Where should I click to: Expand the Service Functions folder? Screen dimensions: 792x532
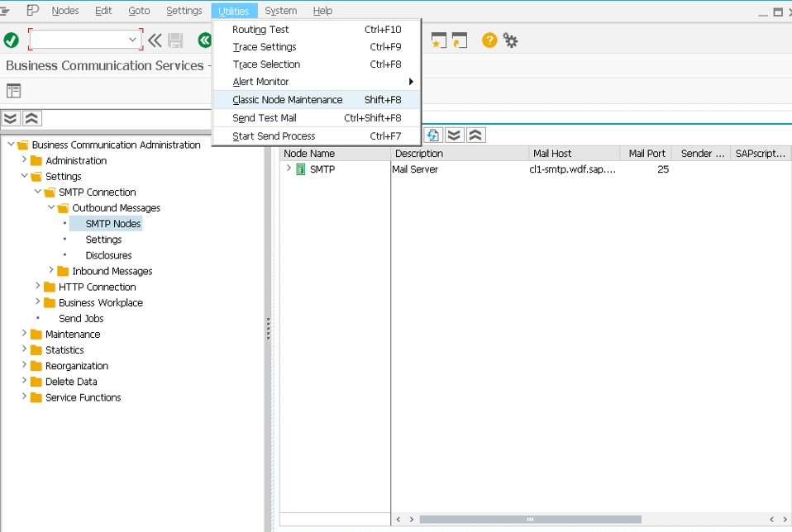tap(24, 397)
